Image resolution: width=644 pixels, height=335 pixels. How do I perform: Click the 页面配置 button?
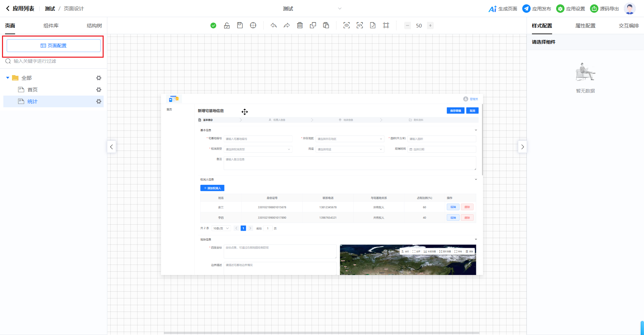(54, 46)
